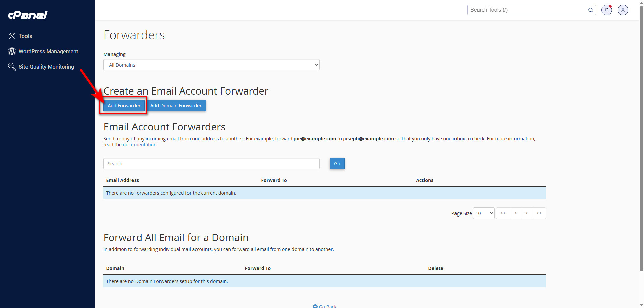Click the cPanel logo
Viewport: 644px width, 308px height.
tap(28, 15)
